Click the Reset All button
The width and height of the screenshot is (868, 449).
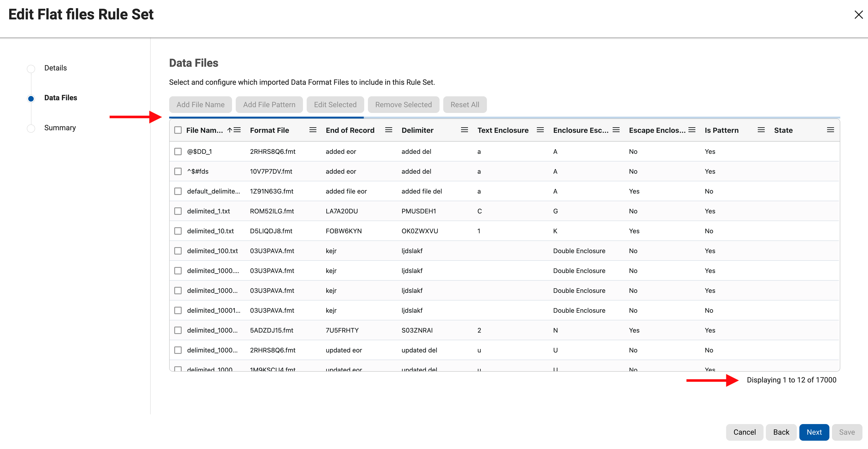(465, 104)
